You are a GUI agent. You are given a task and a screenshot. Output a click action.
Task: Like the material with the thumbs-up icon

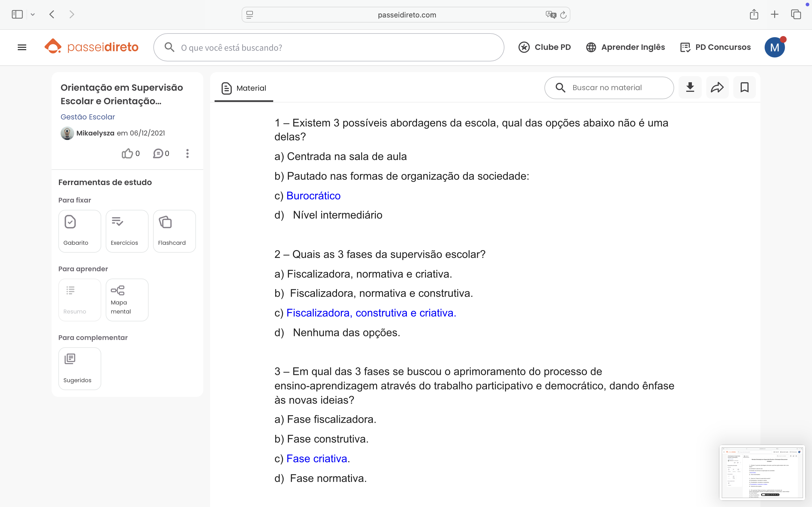127,154
